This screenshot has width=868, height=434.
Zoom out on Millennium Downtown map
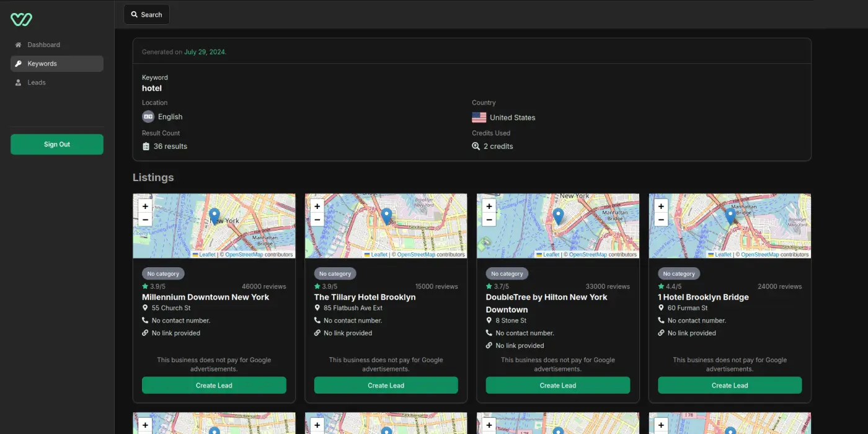pos(145,219)
